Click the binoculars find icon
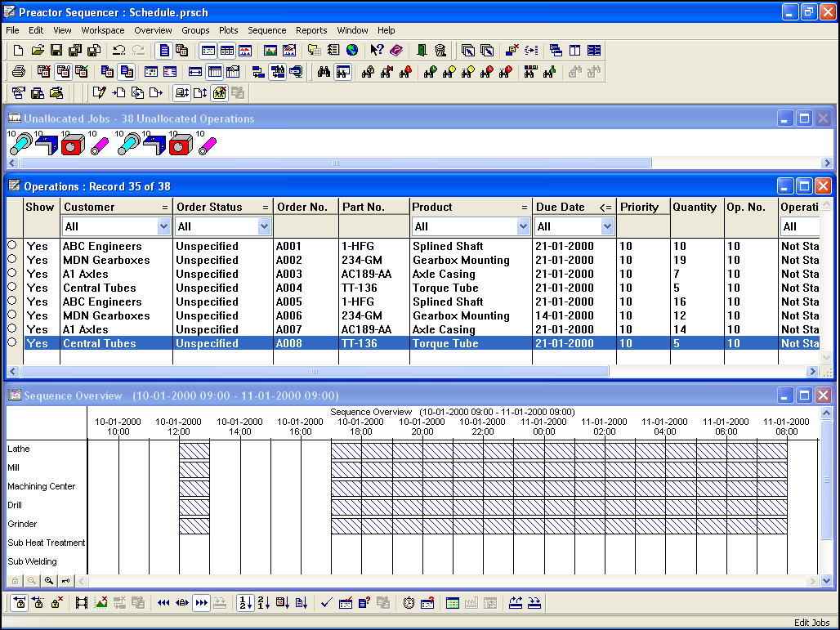 tap(324, 72)
